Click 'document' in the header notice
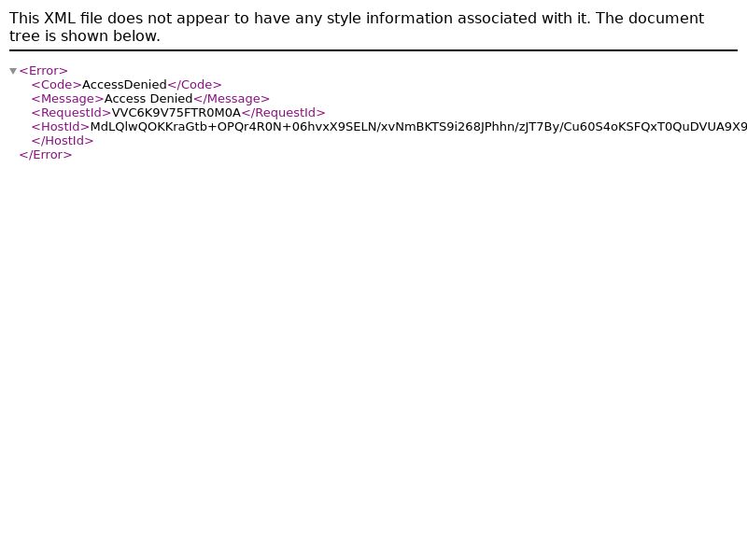Viewport: 747px width, 560px height. coord(666,18)
